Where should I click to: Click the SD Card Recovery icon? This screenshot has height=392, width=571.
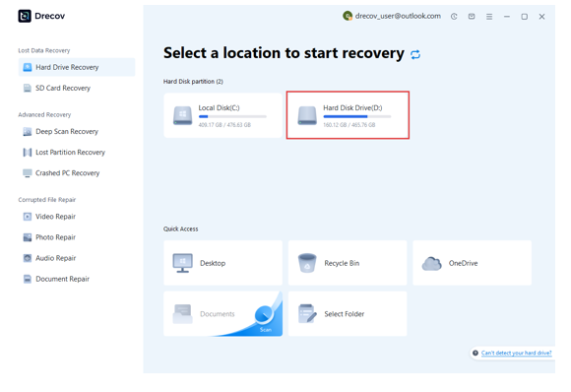(28, 88)
